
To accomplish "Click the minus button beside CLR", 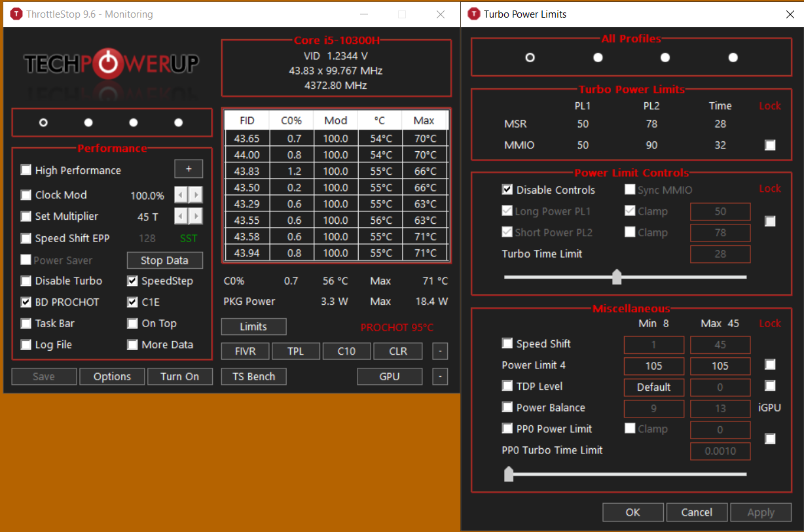I will tap(441, 351).
